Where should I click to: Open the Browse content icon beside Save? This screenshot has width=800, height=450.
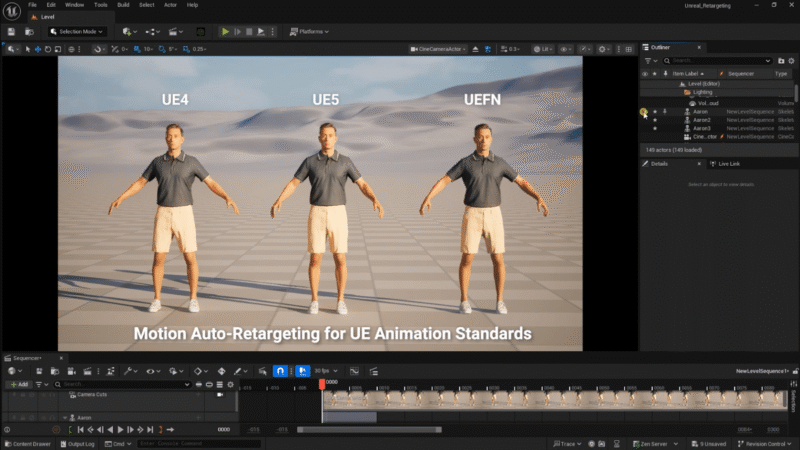click(x=29, y=32)
